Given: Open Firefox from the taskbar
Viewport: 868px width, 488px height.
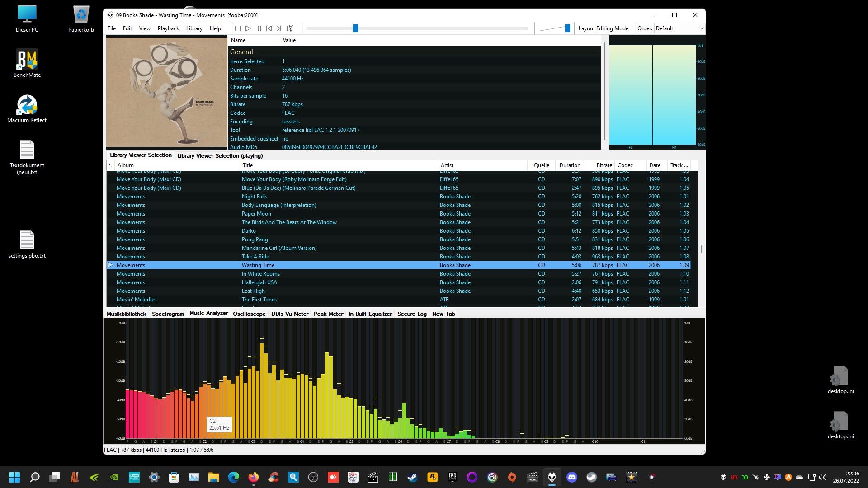Looking at the screenshot, I should coord(253,477).
